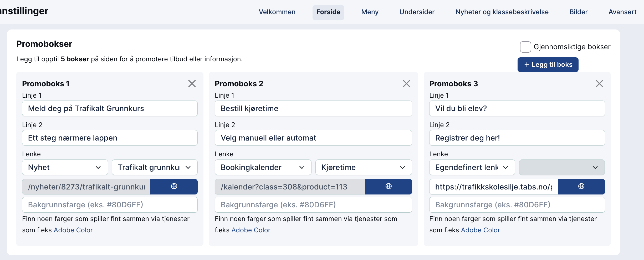Open Nyheter og klassebeskrivelse tab
Image resolution: width=644 pixels, height=260 pixels.
coord(502,12)
